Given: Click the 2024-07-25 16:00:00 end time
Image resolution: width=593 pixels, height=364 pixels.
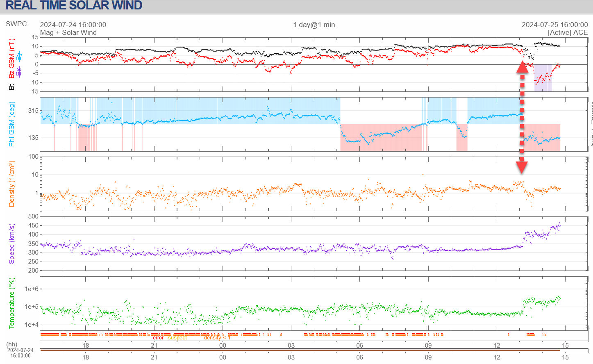Looking at the screenshot, I should pyautogui.click(x=554, y=25).
